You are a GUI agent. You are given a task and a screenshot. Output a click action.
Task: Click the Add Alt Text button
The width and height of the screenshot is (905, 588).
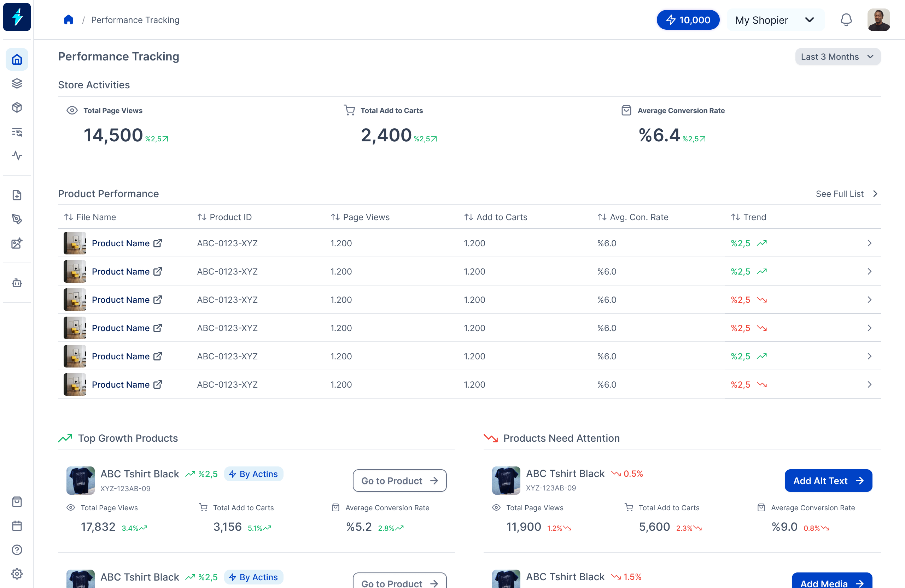828,481
